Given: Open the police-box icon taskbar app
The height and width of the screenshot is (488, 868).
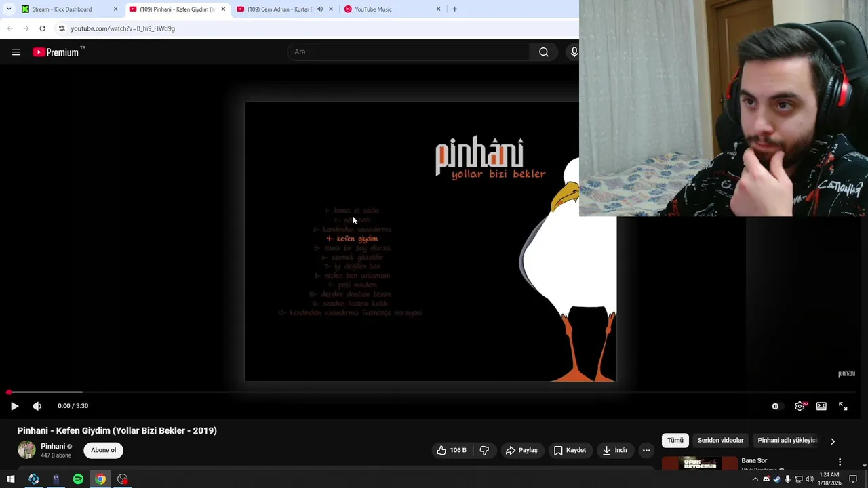Looking at the screenshot, I should (x=56, y=479).
